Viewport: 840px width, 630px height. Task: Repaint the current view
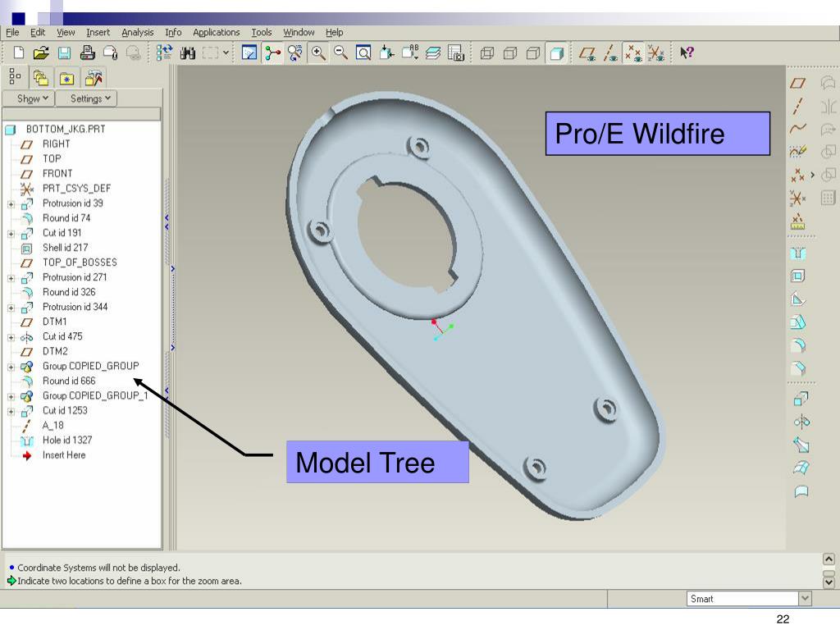click(249, 52)
